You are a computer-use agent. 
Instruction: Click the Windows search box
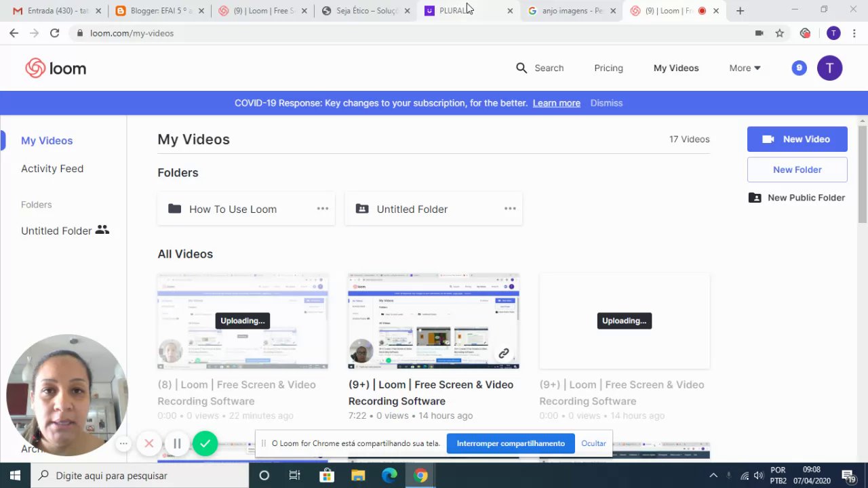(139, 475)
